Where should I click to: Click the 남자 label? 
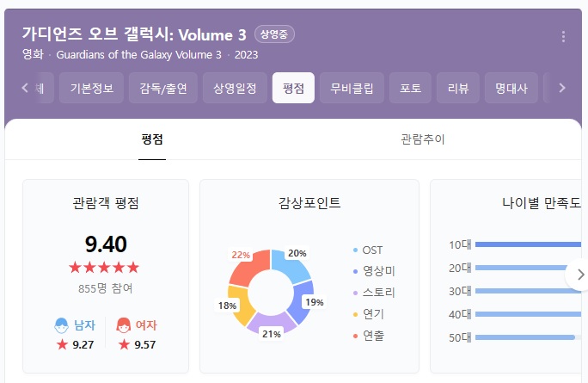tap(85, 324)
